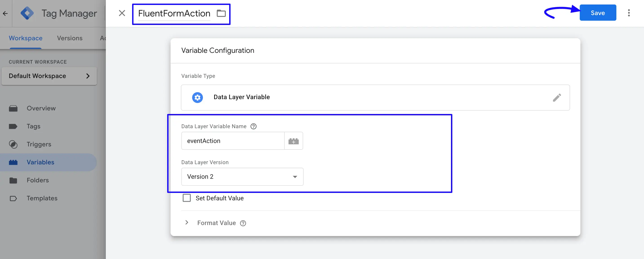Save the variable
The width and height of the screenshot is (644, 259).
[x=597, y=13]
